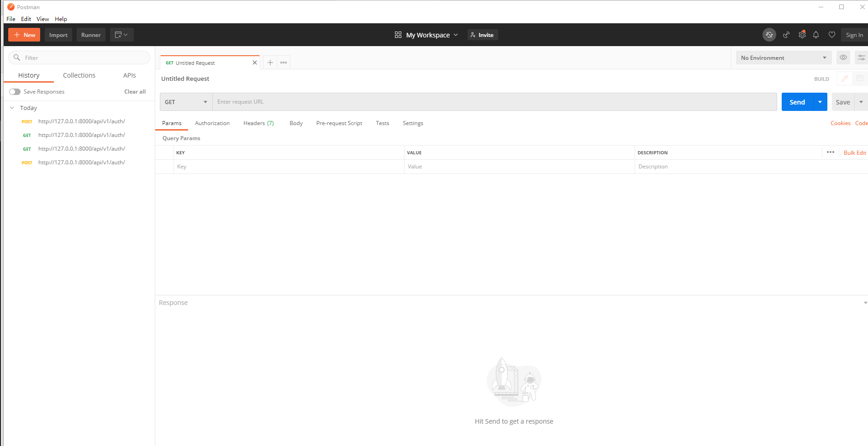Image resolution: width=868 pixels, height=446 pixels.
Task: Click the New button with plus icon
Action: (24, 35)
